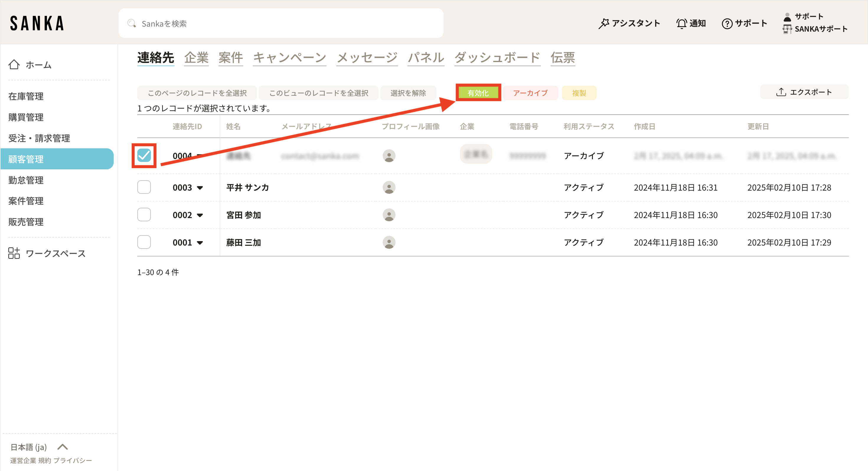Click the notification bell icon
Screen dimensions: 868x471
click(681, 23)
